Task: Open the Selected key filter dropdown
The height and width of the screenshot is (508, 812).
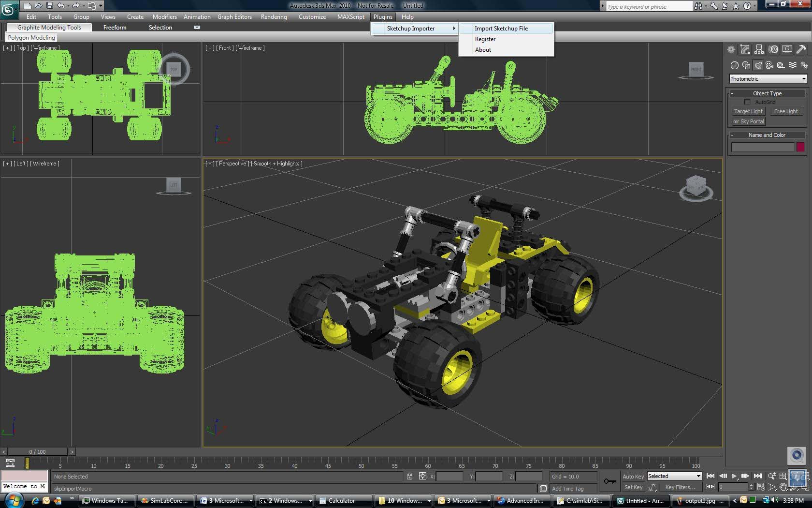Action: [x=674, y=477]
